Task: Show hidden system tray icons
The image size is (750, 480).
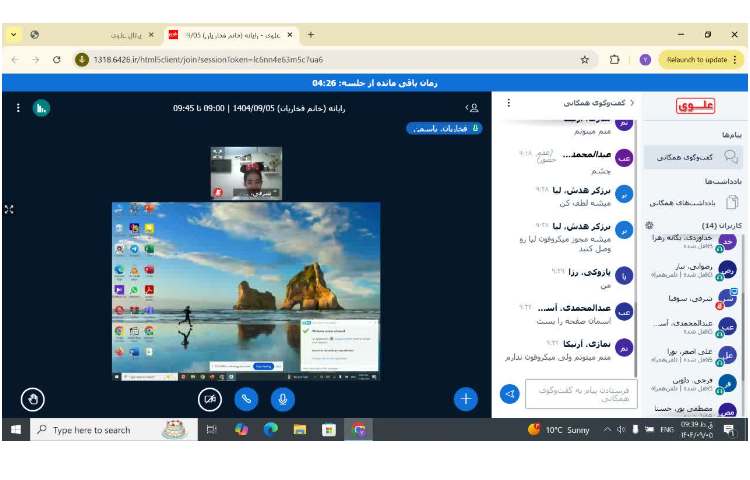Action: [x=607, y=430]
